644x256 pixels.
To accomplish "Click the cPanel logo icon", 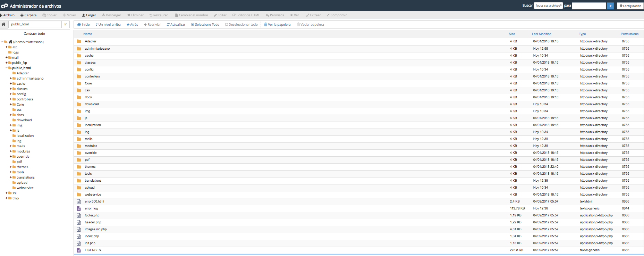I will pyautogui.click(x=5, y=6).
